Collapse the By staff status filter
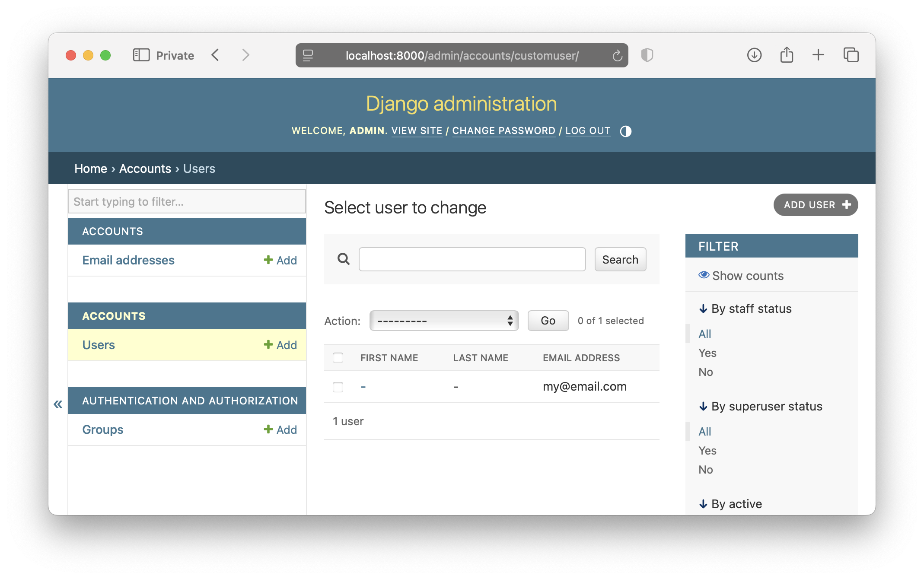Viewport: 924px width, 579px height. pyautogui.click(x=745, y=309)
